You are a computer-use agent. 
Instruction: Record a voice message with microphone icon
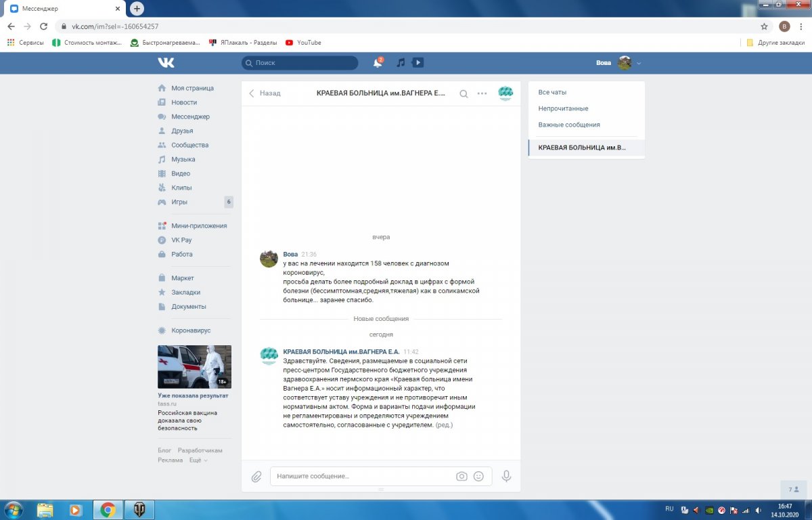[506, 477]
